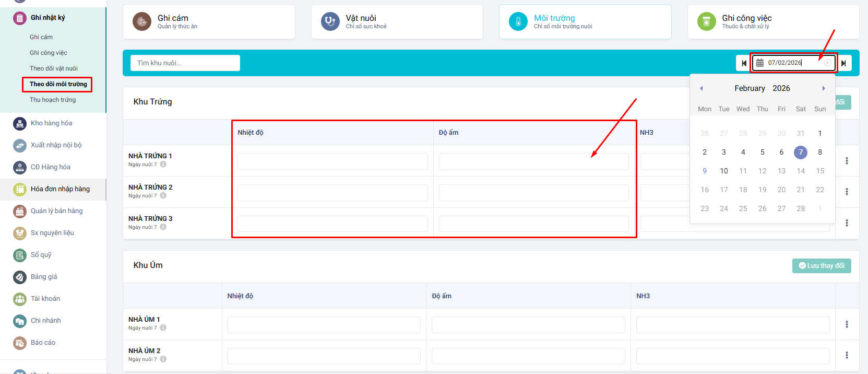
Task: Open the Sổ quỹ sidebar icon
Action: coord(20,255)
